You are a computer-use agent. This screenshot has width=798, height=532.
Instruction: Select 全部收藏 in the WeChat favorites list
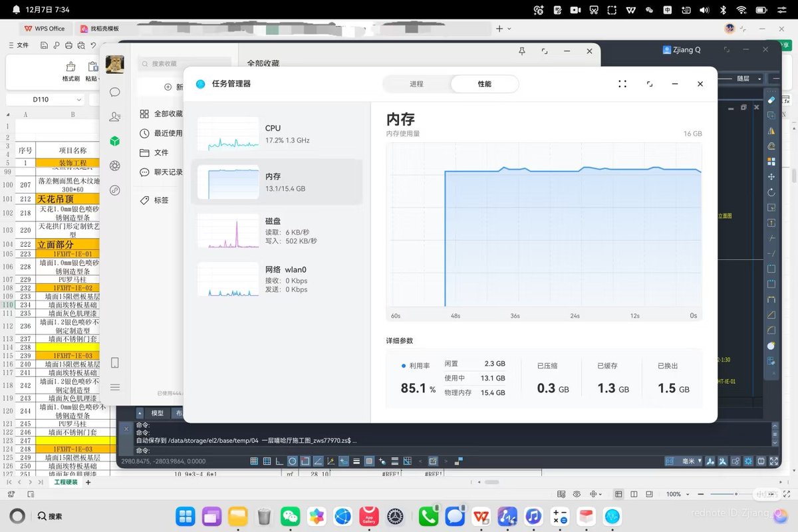(x=162, y=114)
